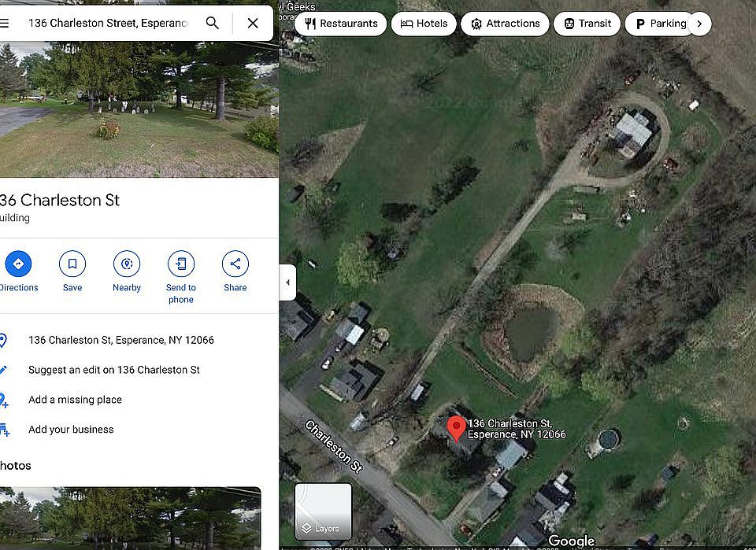The image size is (756, 550).
Task: Open the hamburger menu
Action: [4, 23]
